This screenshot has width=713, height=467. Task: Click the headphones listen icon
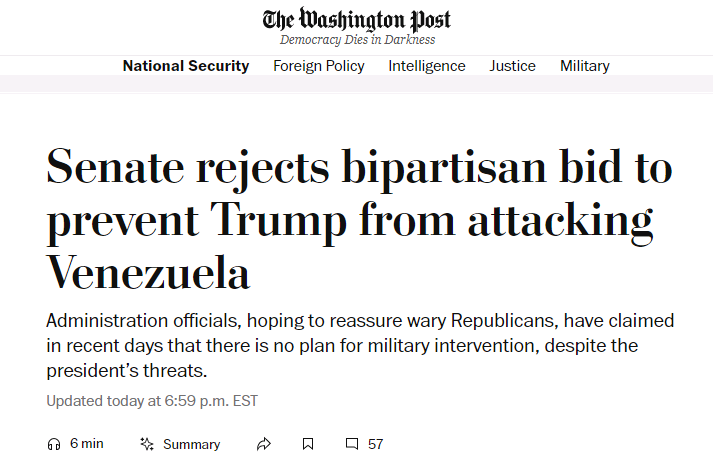click(53, 444)
